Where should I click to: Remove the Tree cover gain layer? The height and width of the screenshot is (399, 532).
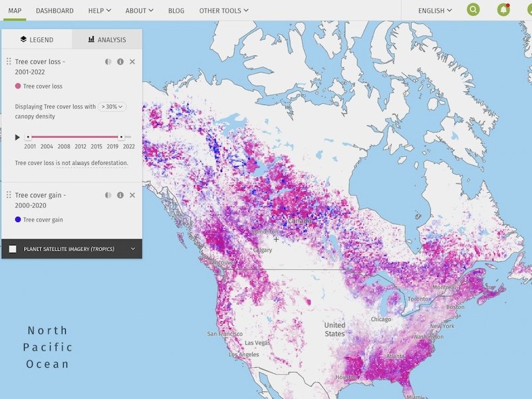pyautogui.click(x=132, y=195)
